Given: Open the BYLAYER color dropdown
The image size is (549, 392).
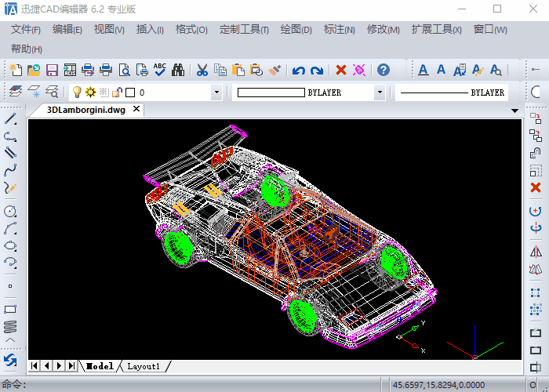Looking at the screenshot, I should [380, 93].
